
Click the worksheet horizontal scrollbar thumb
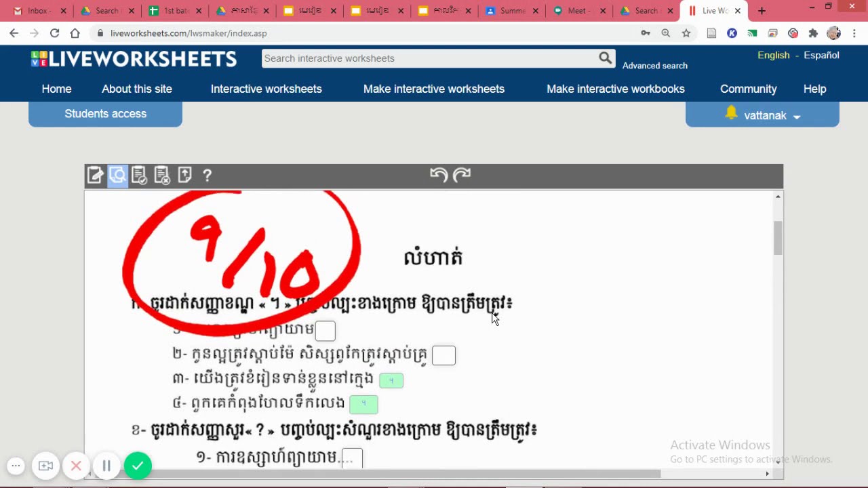[x=376, y=474]
